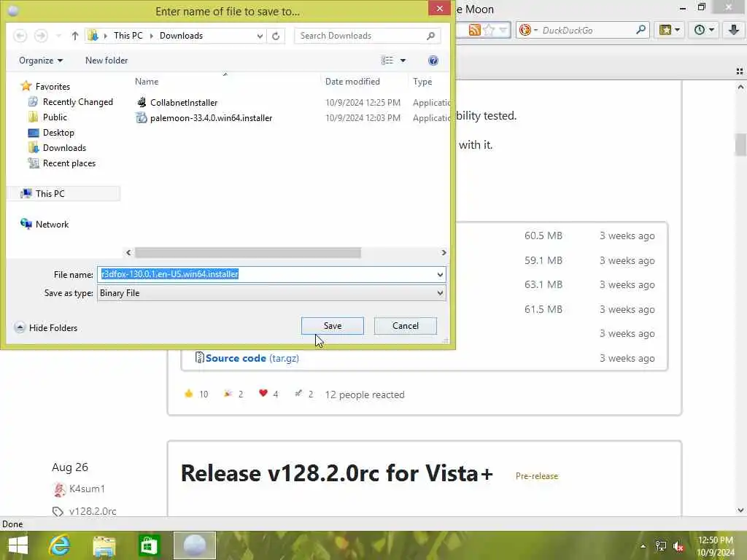Open Windows Store from taskbar
The width and height of the screenshot is (747, 560).
click(x=149, y=545)
